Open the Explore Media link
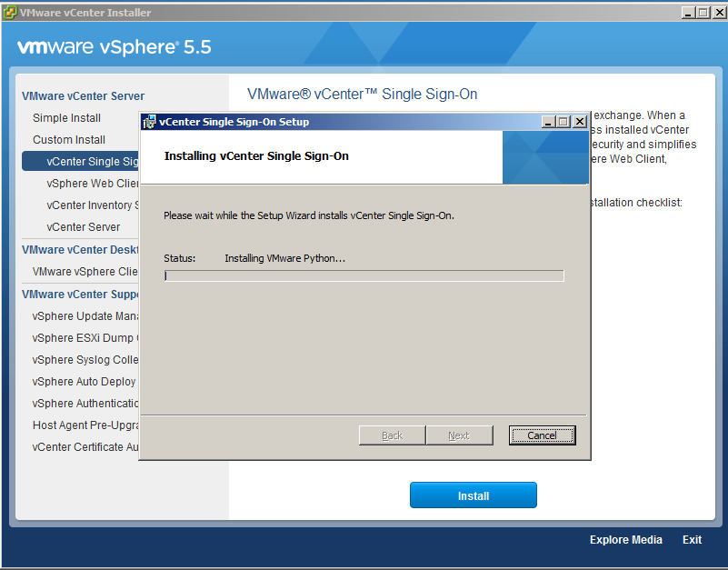 click(x=625, y=540)
